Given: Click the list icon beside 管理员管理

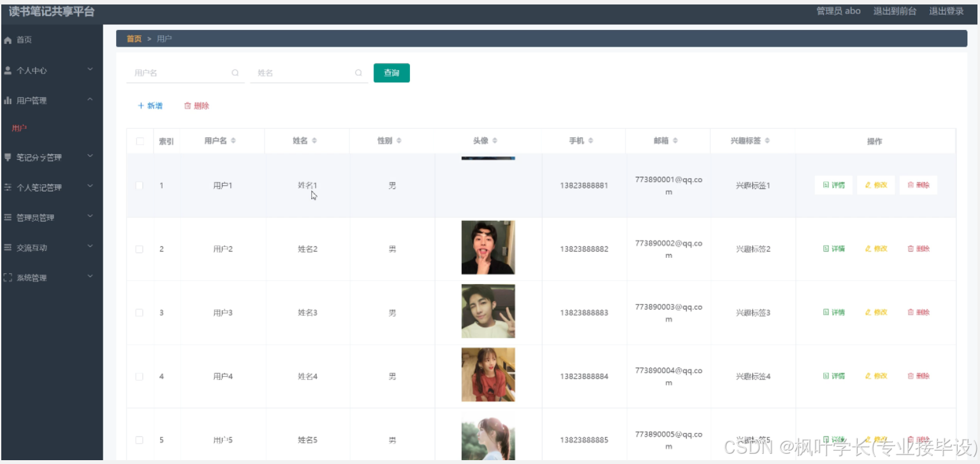Looking at the screenshot, I should coord(8,218).
